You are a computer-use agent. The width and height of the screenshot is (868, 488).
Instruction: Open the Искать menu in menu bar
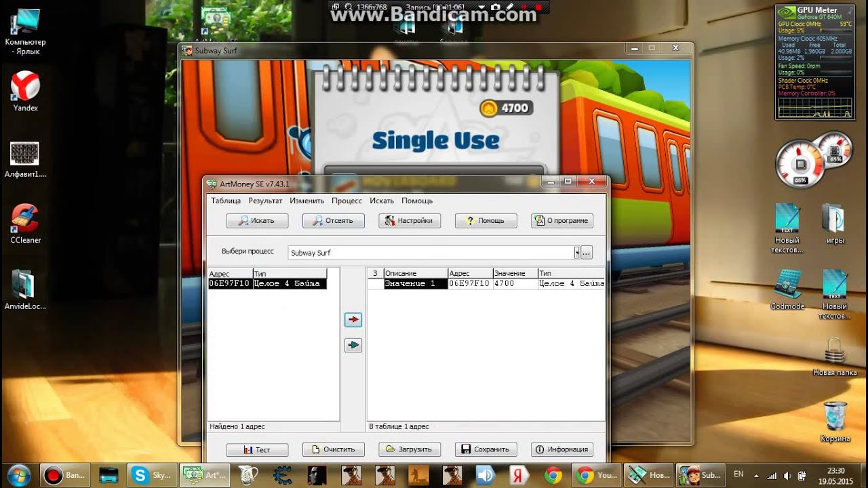pos(382,201)
